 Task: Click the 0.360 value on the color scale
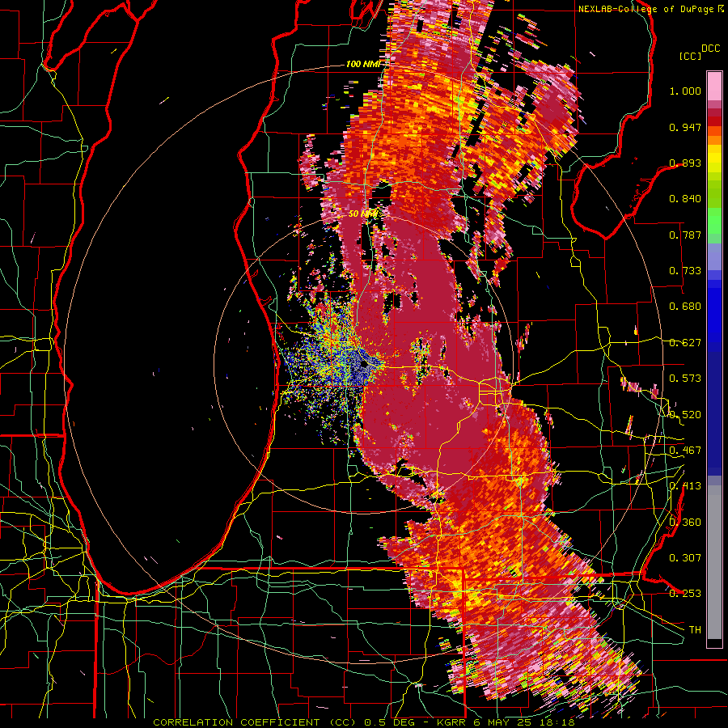pos(685,523)
